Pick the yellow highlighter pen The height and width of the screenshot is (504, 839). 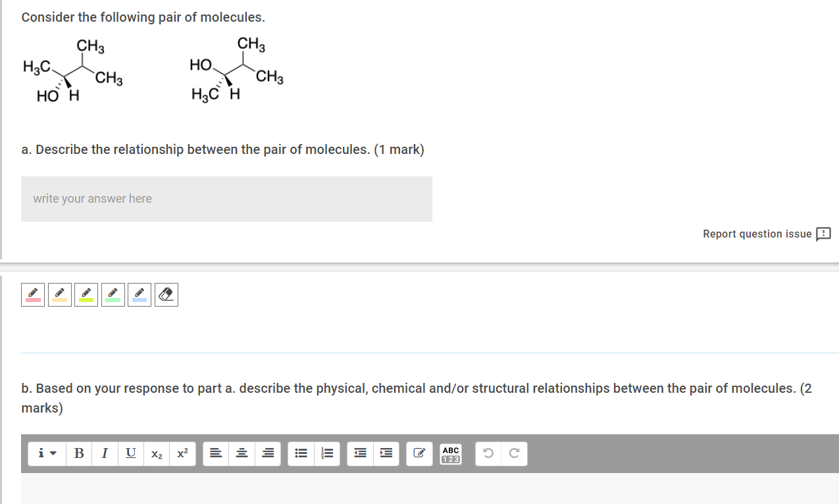tap(86, 294)
